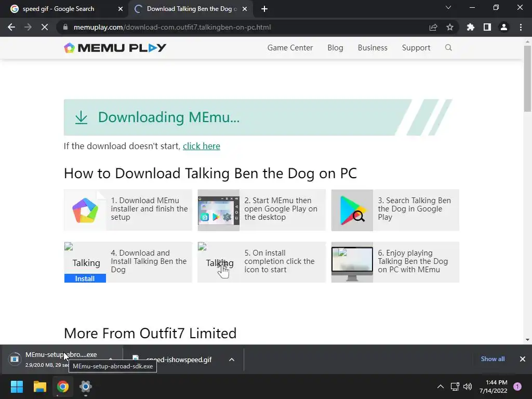Screen dimensions: 532x399
Task: Click the 'click here' download link
Action: pyautogui.click(x=202, y=146)
